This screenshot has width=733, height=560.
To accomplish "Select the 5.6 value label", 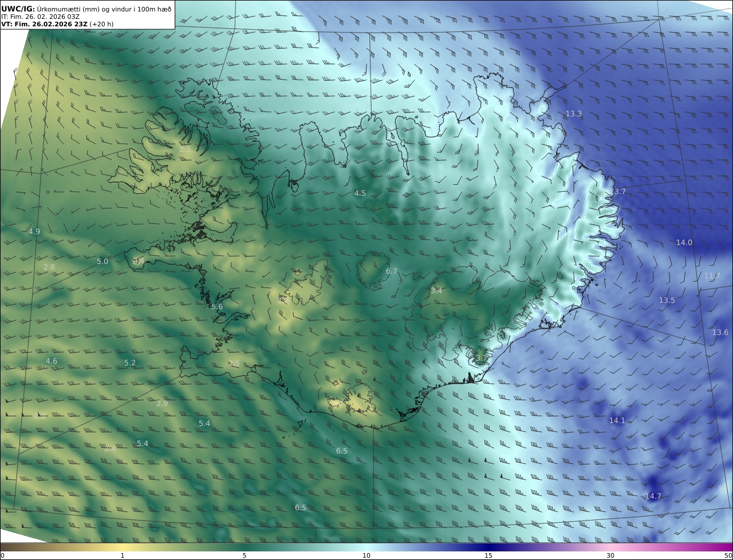I will [216, 307].
